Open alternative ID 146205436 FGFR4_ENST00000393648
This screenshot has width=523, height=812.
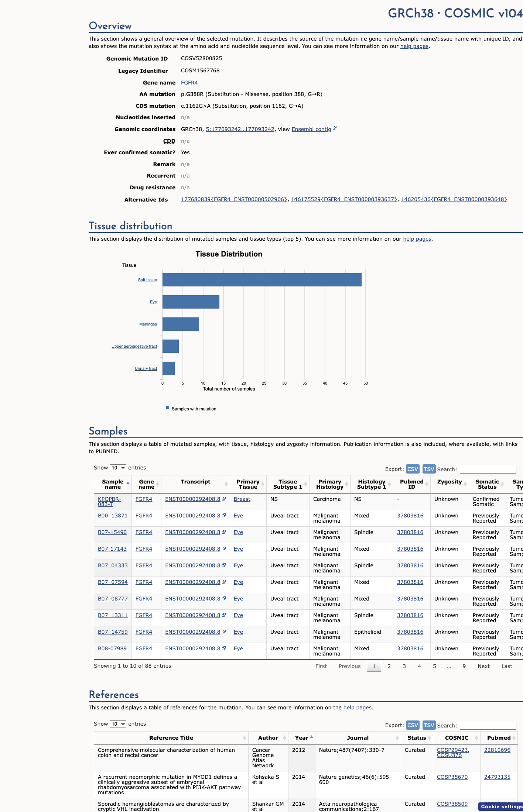pos(454,199)
